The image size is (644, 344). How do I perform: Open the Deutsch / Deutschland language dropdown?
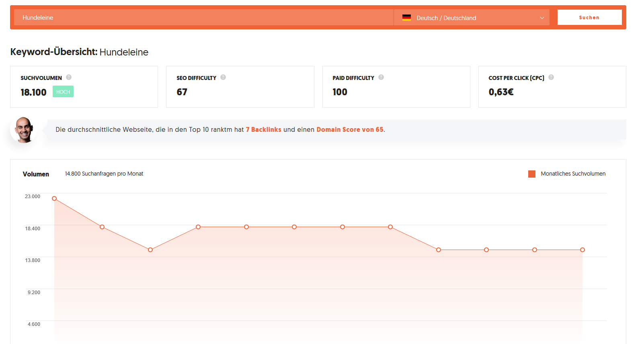pos(472,17)
